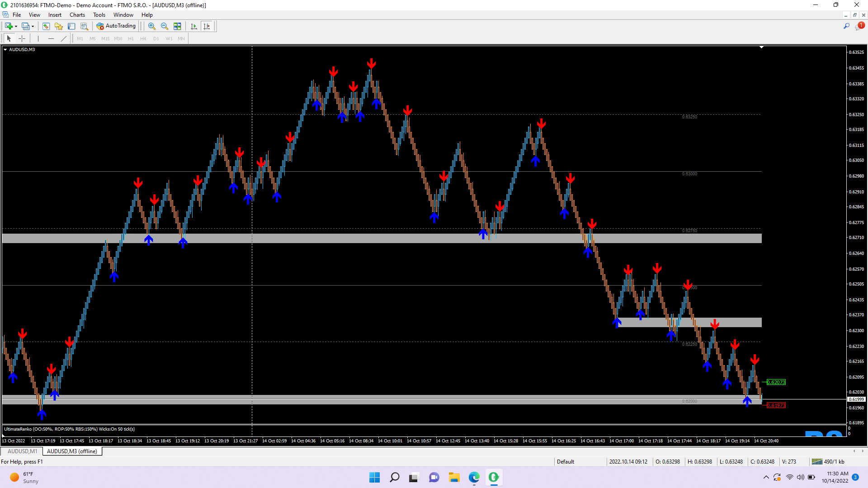
Task: Toggle Chart Shift option
Action: (x=207, y=26)
